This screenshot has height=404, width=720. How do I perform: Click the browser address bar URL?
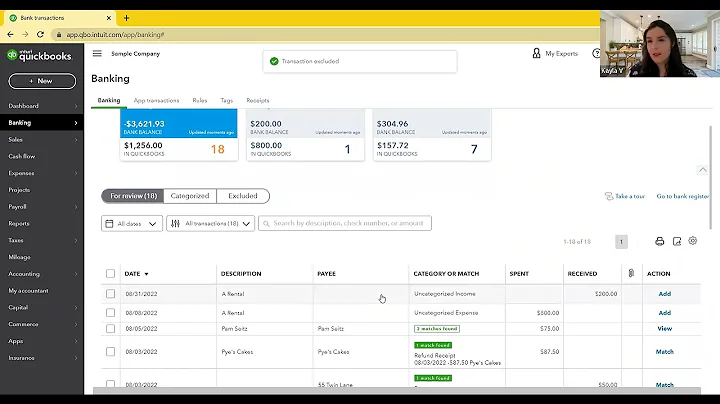115,34
